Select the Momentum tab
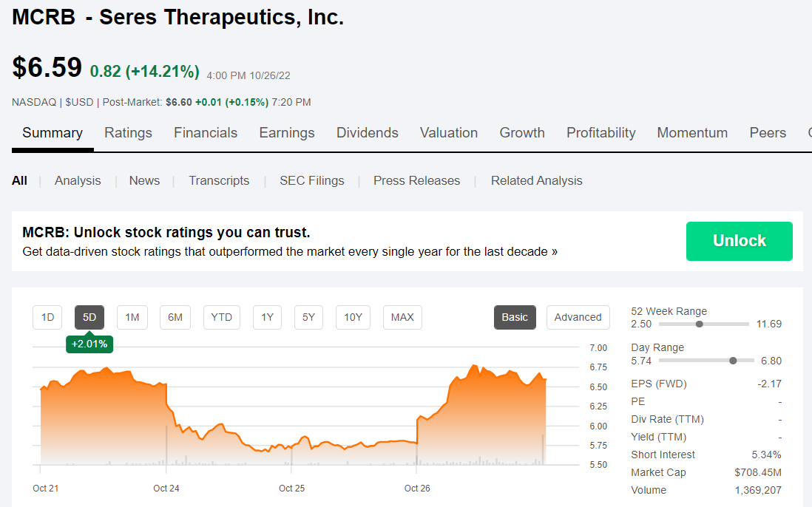812x507 pixels. click(x=692, y=133)
